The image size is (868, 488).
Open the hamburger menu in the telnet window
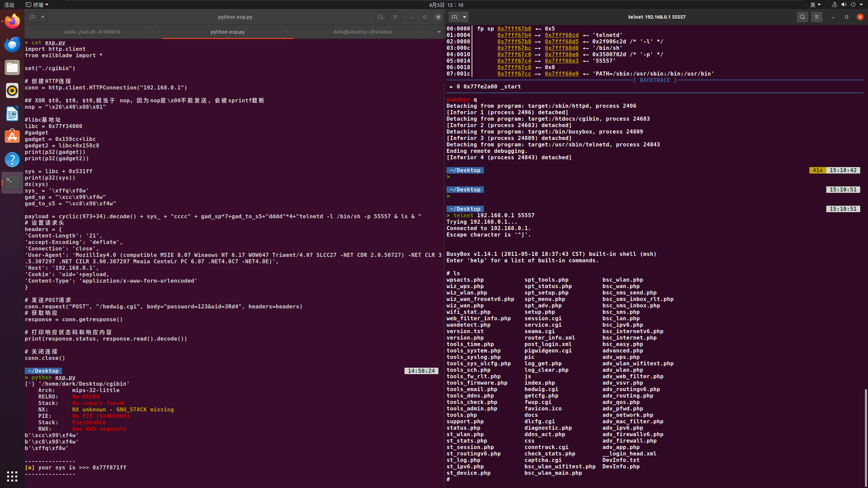[816, 17]
